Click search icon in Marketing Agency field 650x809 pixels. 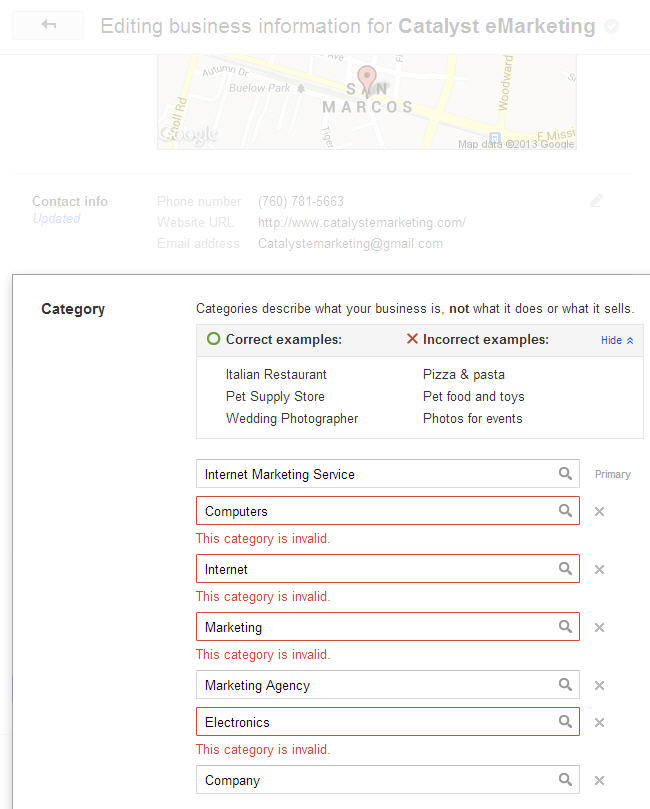click(x=565, y=685)
